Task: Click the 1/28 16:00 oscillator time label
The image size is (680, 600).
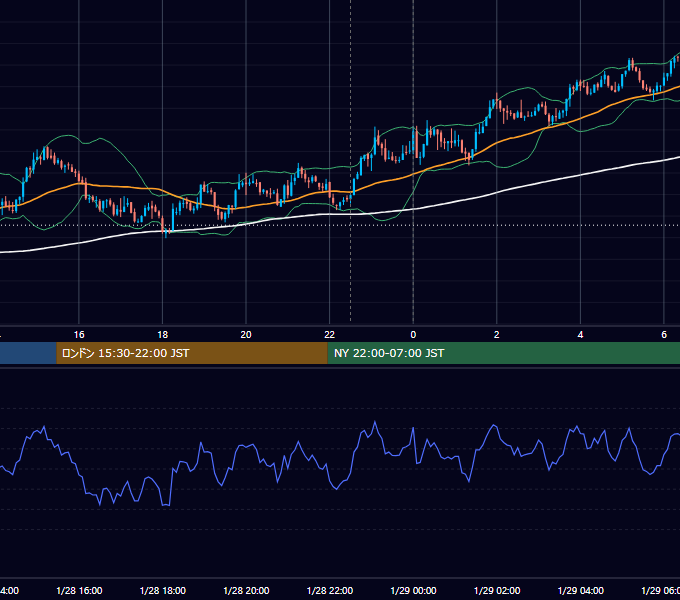Action: (x=79, y=590)
